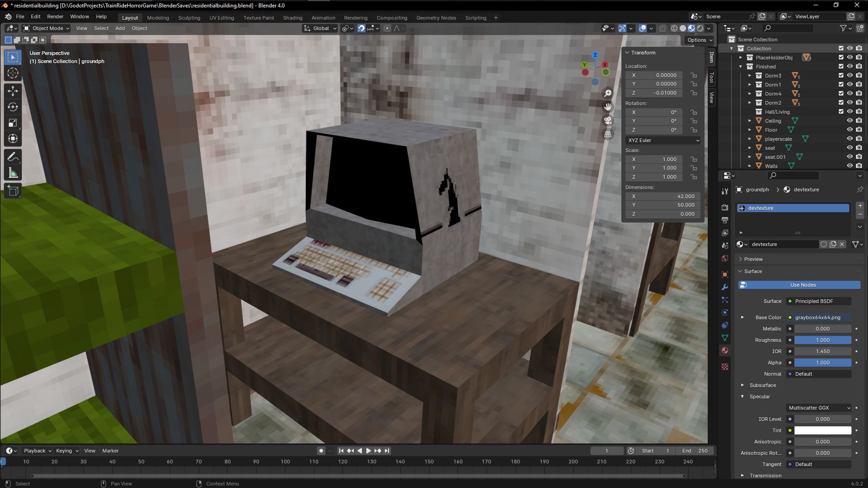This screenshot has height=488, width=868.
Task: Open the Object Mode dropdown
Action: (46, 28)
